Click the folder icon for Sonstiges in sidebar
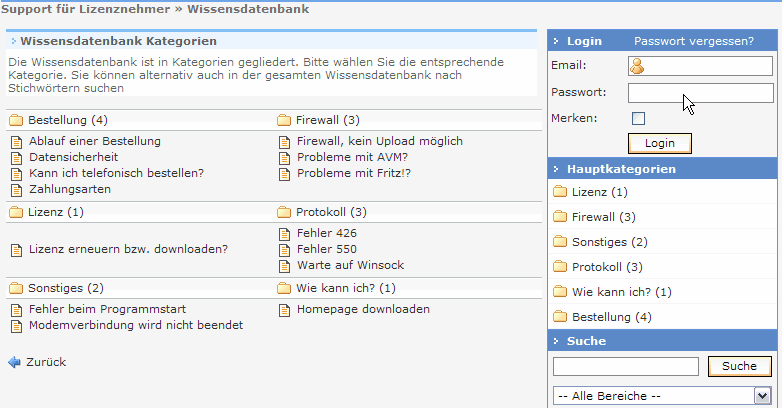 coord(560,242)
